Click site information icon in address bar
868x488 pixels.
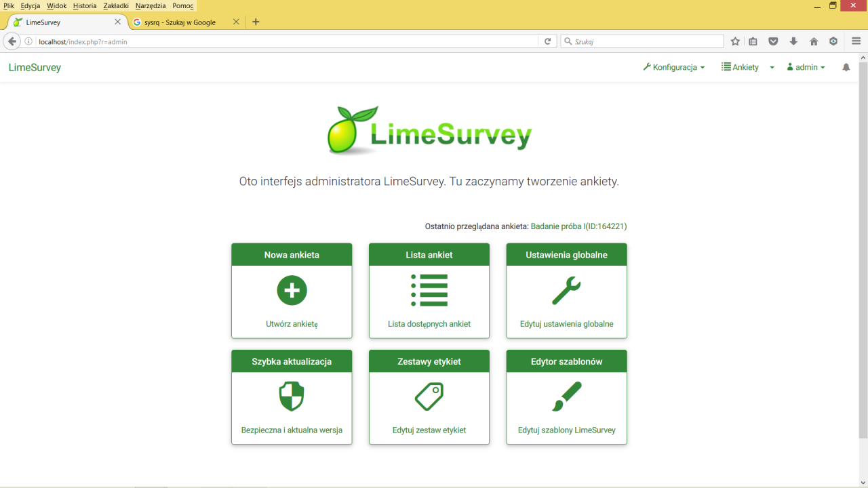[28, 41]
